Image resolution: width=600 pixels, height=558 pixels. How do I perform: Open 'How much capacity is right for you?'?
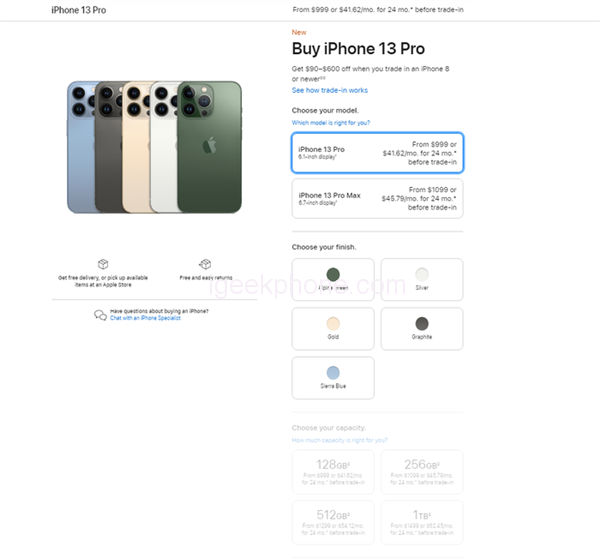coord(340,440)
